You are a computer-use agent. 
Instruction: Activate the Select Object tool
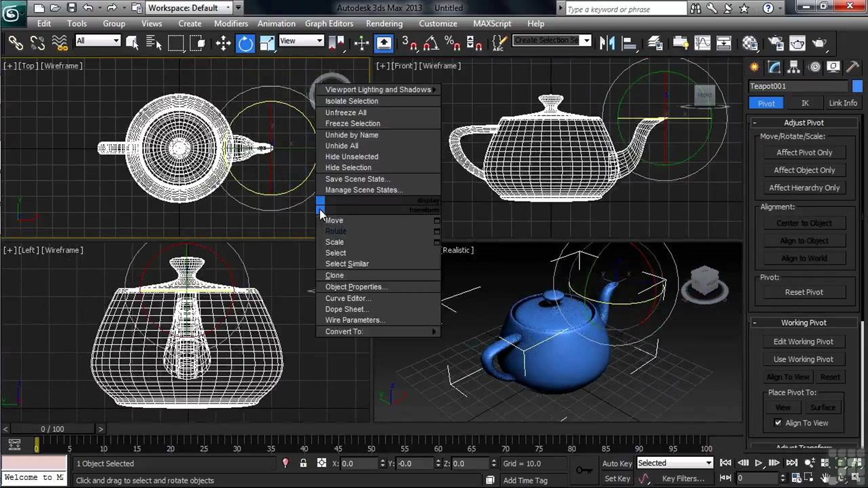click(132, 43)
